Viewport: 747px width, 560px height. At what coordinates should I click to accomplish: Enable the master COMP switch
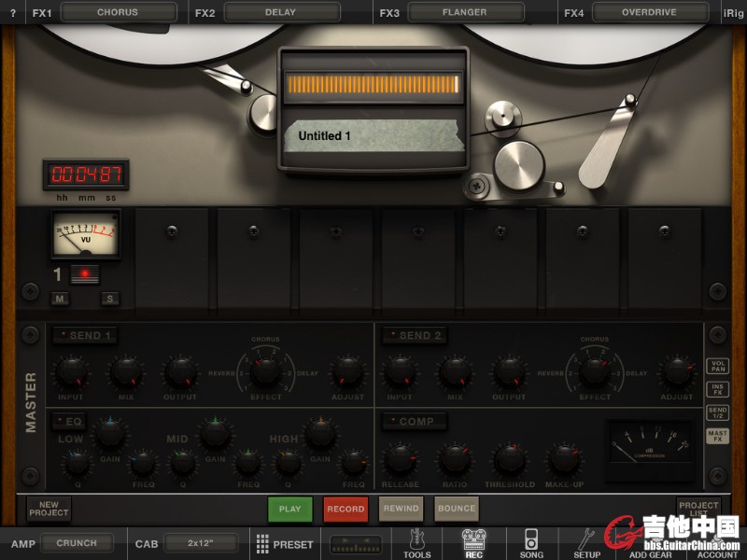415,422
